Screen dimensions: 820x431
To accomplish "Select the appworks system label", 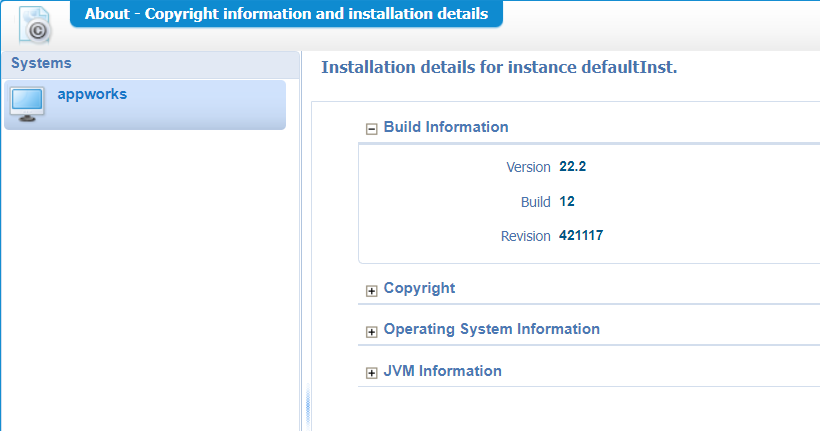I will (x=92, y=94).
